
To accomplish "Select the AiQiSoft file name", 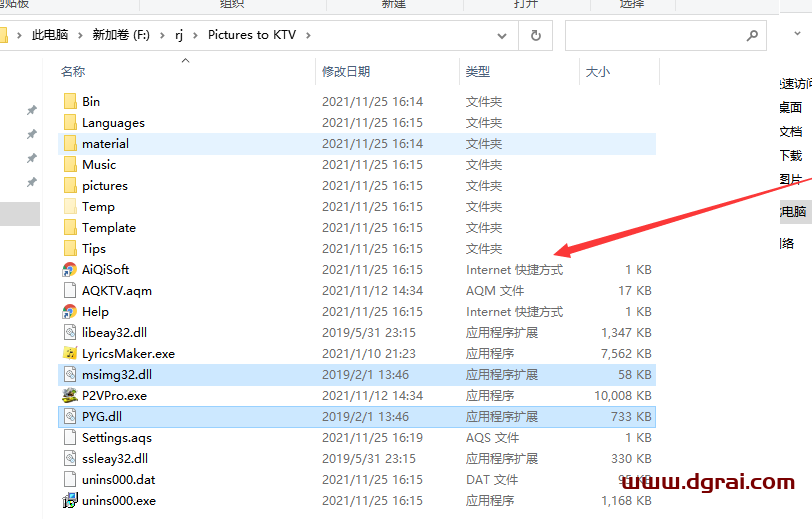I will click(x=106, y=269).
